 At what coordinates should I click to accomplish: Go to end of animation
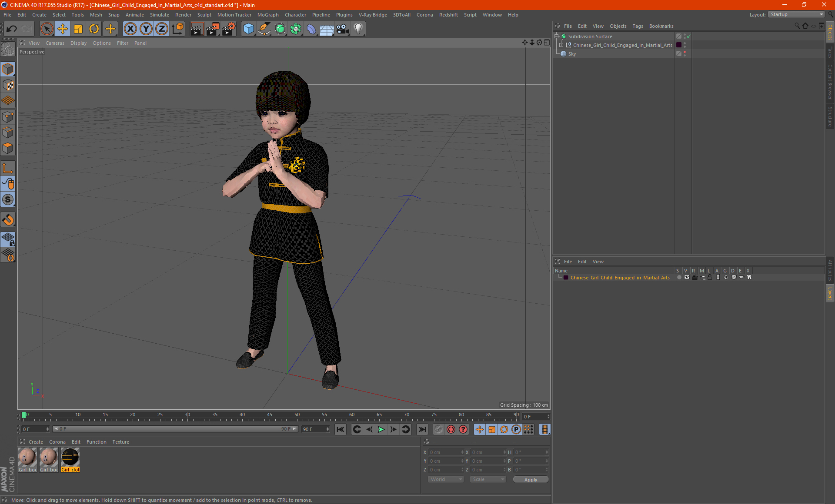[422, 429]
